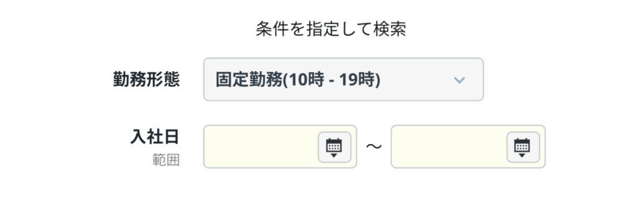Choose a work style from the 勤務形態 selector

click(x=344, y=79)
